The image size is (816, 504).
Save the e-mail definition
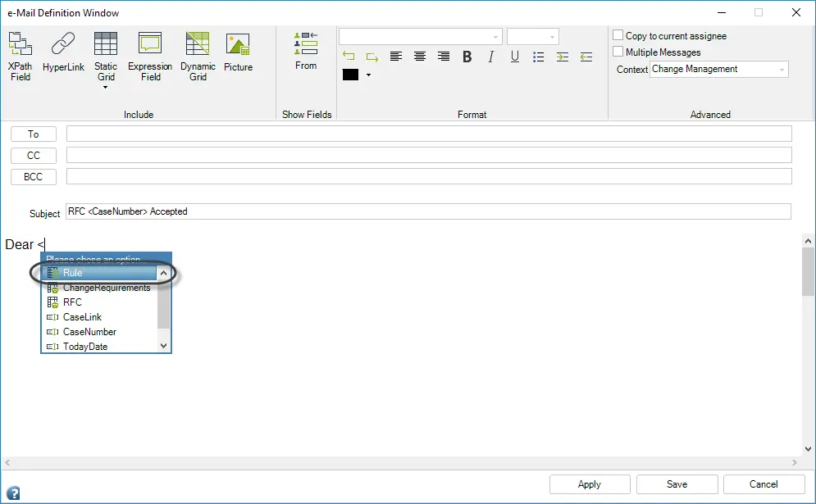(x=677, y=484)
